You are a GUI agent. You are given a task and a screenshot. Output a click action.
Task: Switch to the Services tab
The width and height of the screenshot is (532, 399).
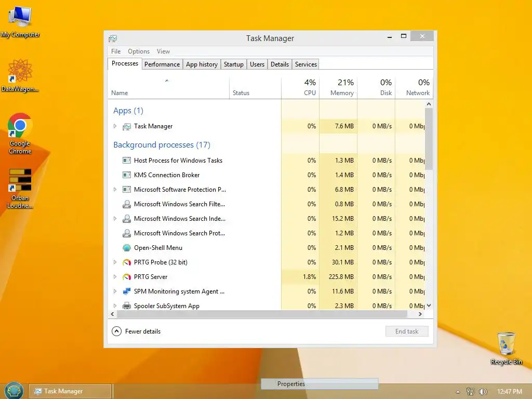tap(305, 64)
